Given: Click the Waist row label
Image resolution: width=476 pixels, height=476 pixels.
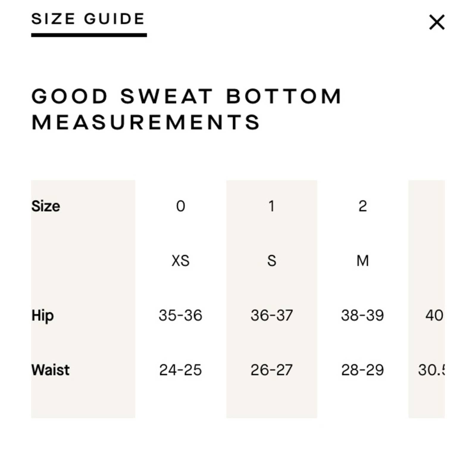Looking at the screenshot, I should click(x=50, y=370).
